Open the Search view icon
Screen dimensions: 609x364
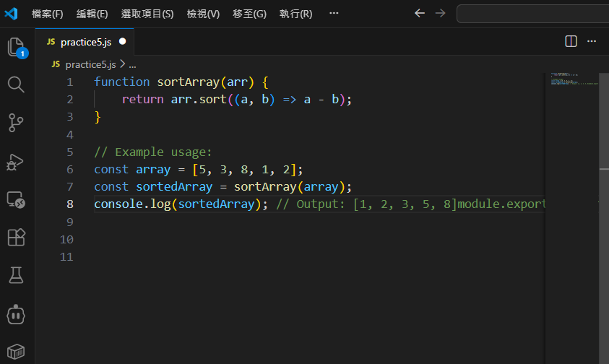[x=16, y=85]
